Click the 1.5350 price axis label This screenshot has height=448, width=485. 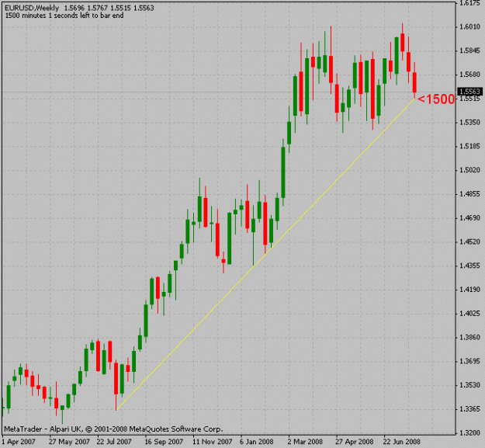[x=469, y=123]
